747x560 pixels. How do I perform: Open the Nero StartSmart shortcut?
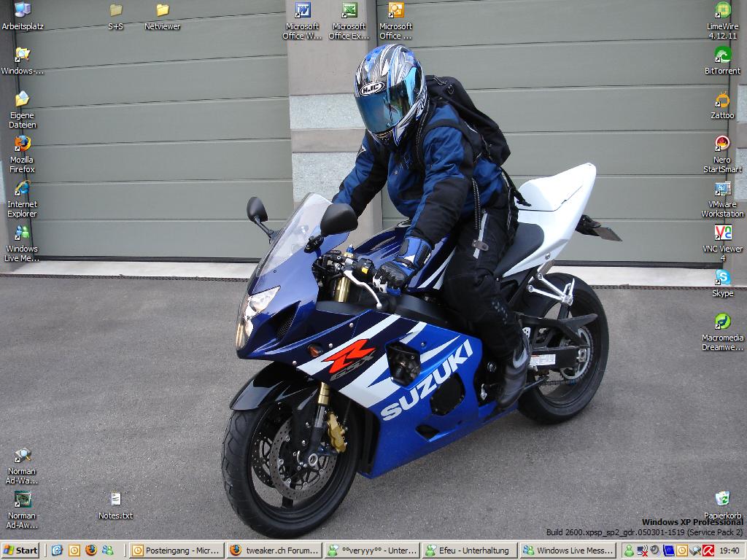coord(722,144)
